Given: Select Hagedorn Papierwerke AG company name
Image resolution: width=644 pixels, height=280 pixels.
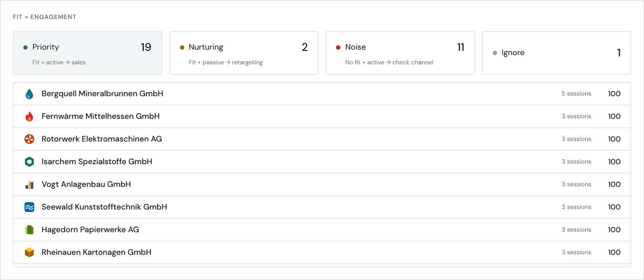Looking at the screenshot, I should coord(90,229).
